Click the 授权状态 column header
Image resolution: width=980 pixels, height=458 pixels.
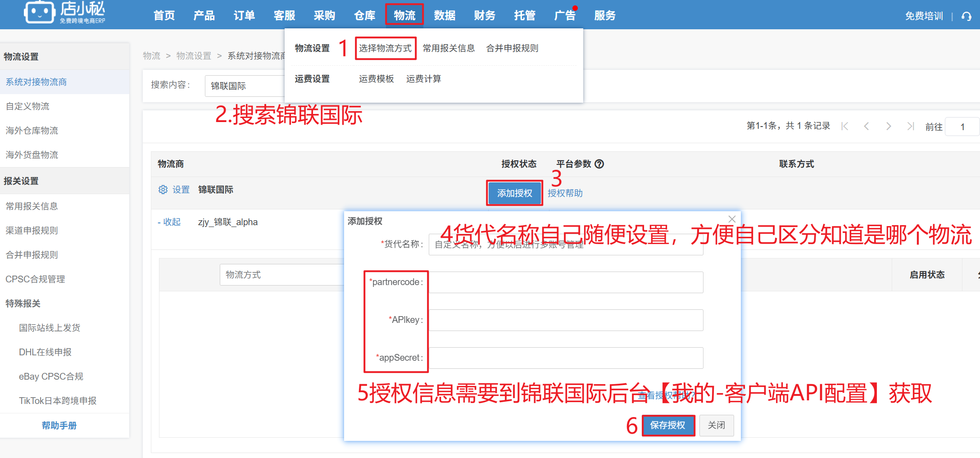coord(519,164)
